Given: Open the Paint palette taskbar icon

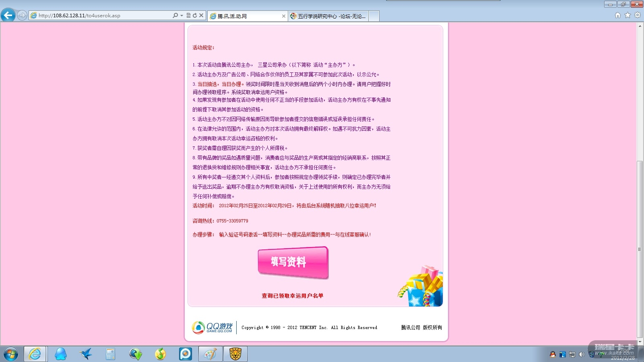Looking at the screenshot, I should pos(211,354).
